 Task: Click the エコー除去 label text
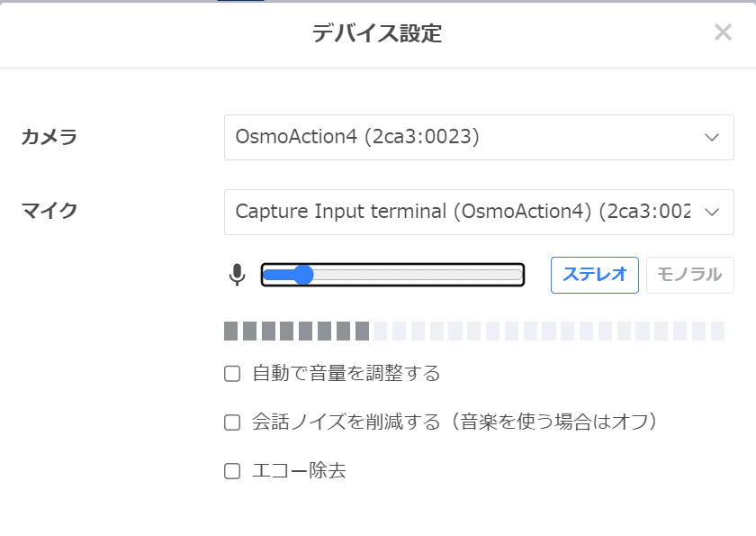tap(299, 471)
